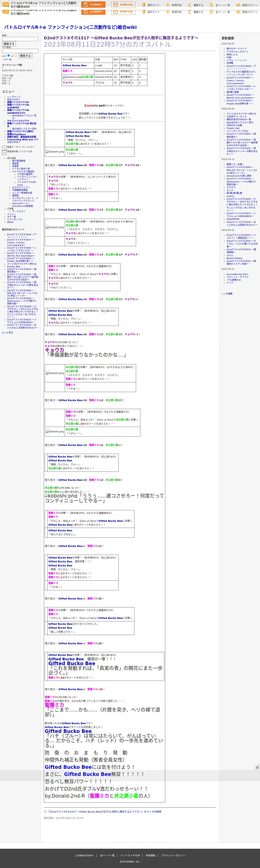260x868 pixels.
Task: Click ブロちょ in the 作者 column
Action: click(x=99, y=83)
